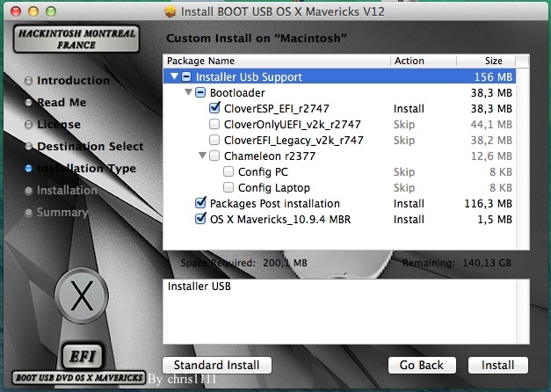Click the 38,2 MB size value
551x392 pixels.
[491, 141]
